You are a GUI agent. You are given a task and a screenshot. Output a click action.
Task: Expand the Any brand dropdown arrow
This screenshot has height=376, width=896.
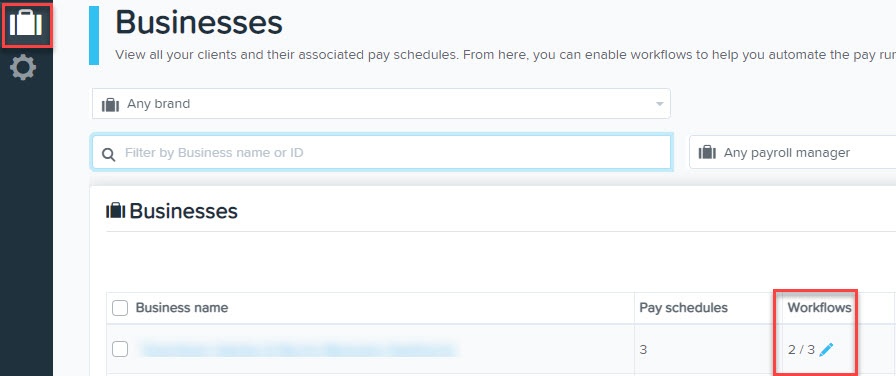point(659,105)
